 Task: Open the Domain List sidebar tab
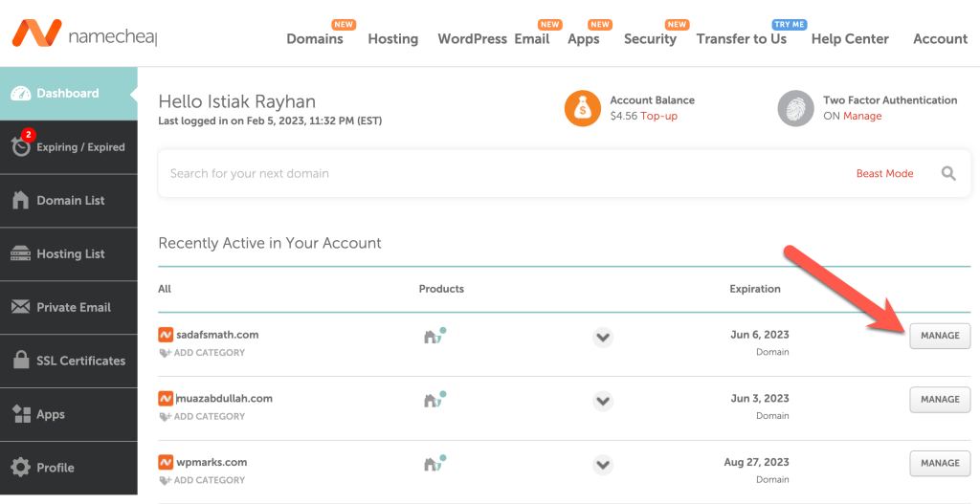coord(69,201)
